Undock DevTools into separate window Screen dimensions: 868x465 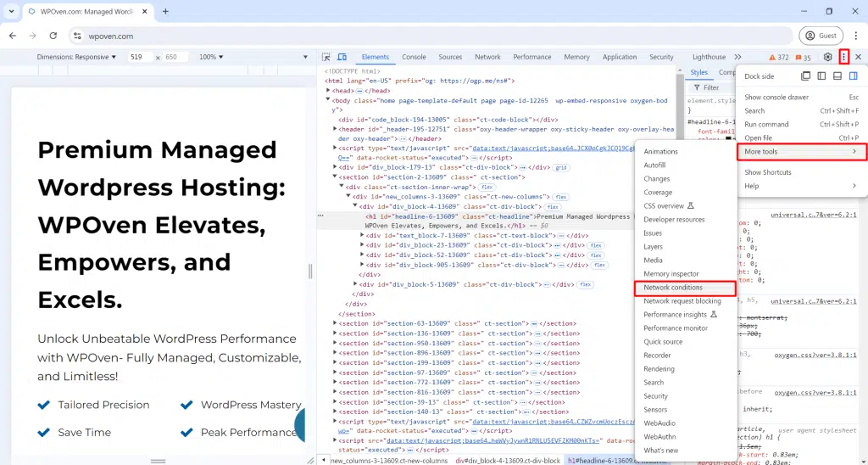[x=805, y=76]
